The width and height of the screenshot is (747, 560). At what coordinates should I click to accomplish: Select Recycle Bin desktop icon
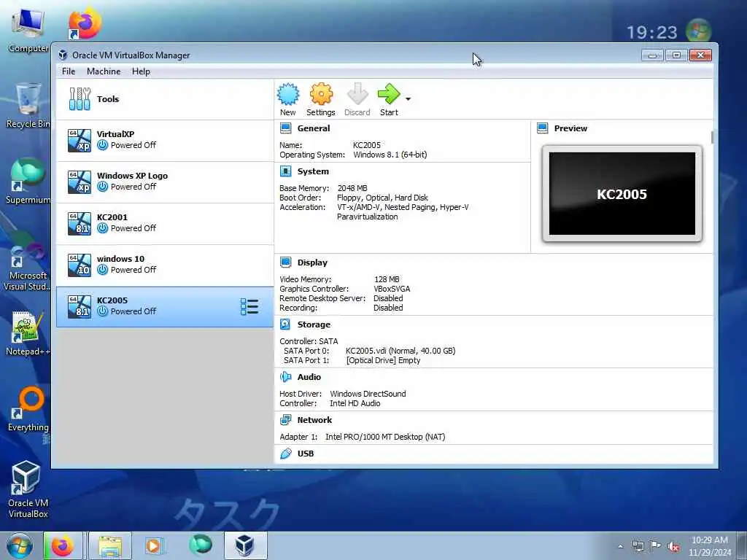28,106
